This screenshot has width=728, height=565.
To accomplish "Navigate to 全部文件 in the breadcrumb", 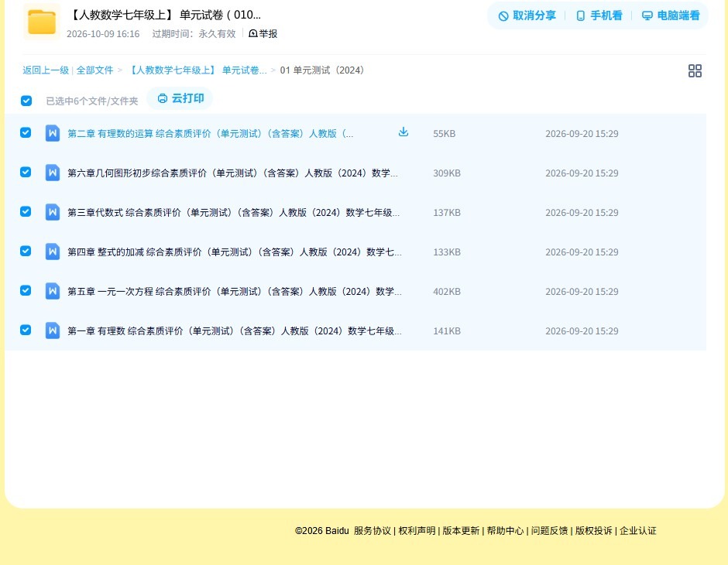I will (x=94, y=70).
